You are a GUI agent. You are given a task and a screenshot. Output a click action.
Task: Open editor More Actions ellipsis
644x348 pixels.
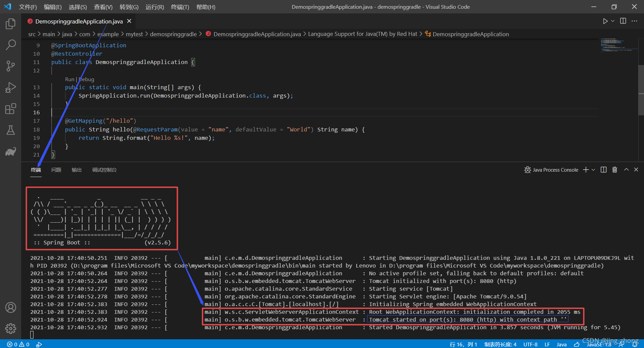(x=634, y=21)
